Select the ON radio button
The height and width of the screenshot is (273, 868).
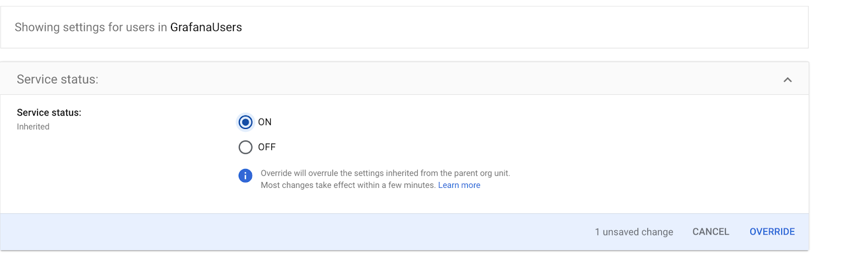[245, 122]
